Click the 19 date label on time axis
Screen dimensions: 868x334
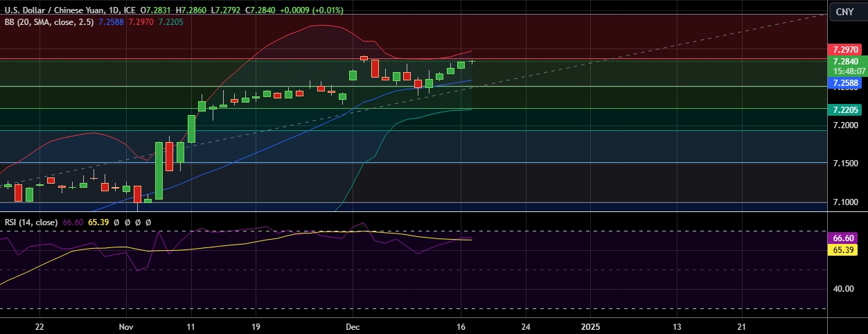[256, 326]
